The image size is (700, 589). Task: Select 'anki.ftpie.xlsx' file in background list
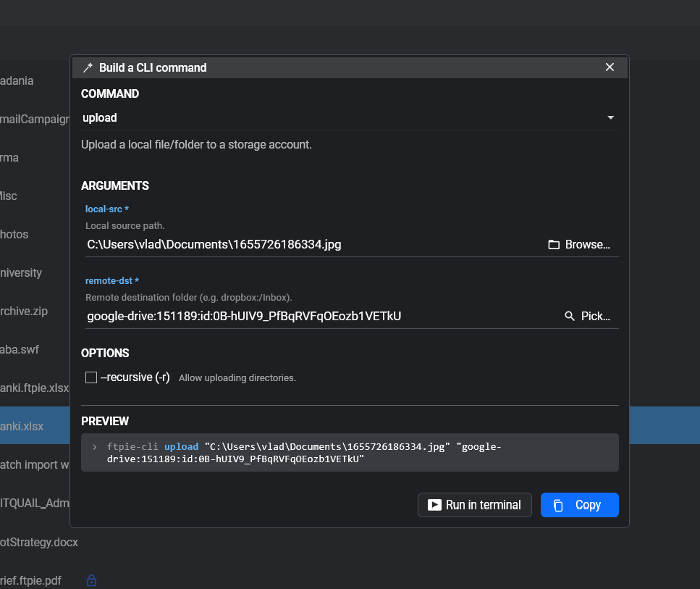(34, 388)
